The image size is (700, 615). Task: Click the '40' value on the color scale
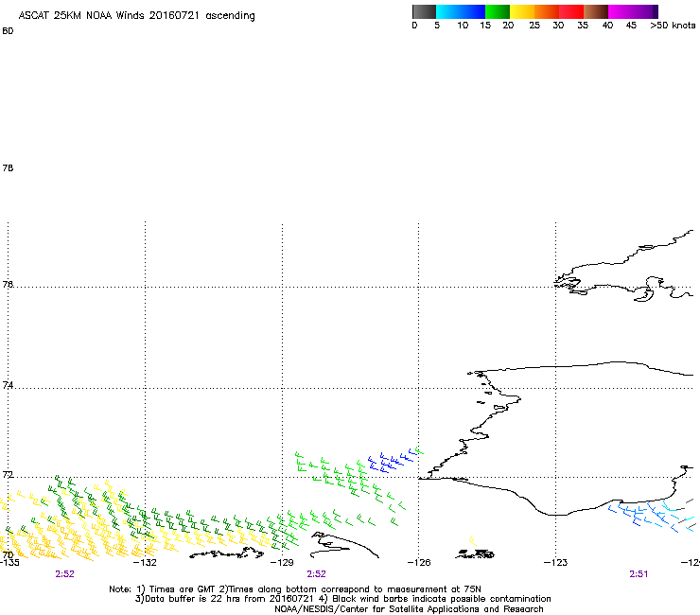607,26
